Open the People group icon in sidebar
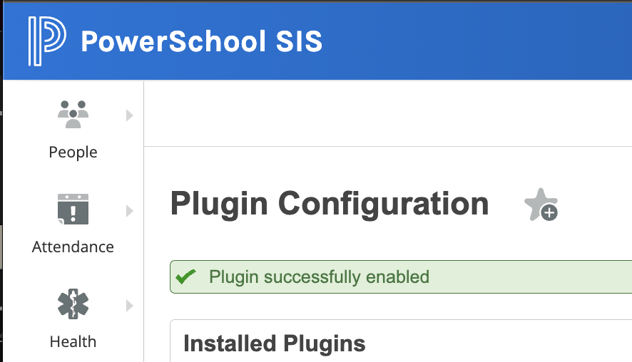Viewport: 632px width, 362px height. coord(73,114)
